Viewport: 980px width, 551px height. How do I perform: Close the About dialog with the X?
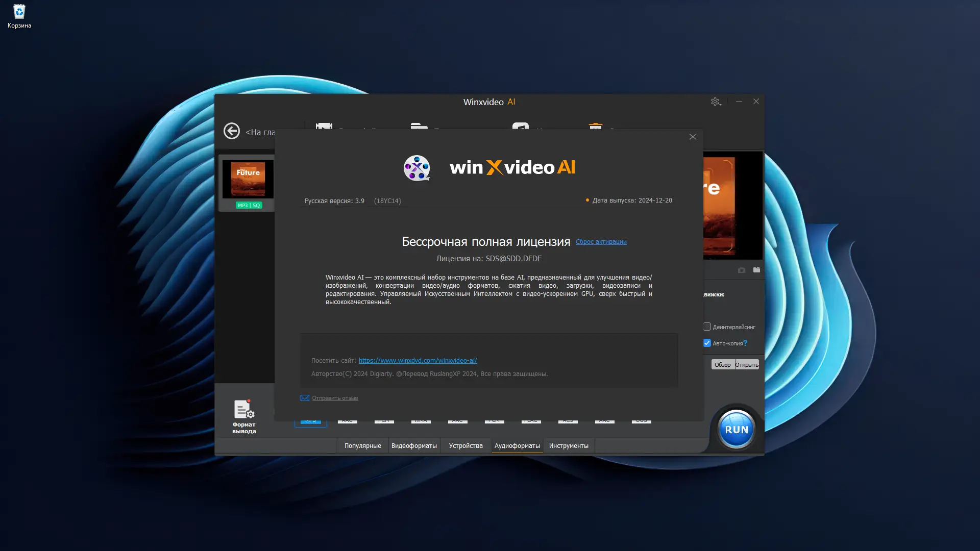pos(693,137)
